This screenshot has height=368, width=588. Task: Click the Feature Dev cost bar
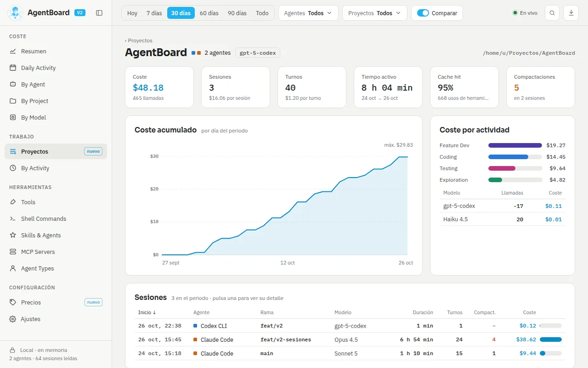point(515,145)
